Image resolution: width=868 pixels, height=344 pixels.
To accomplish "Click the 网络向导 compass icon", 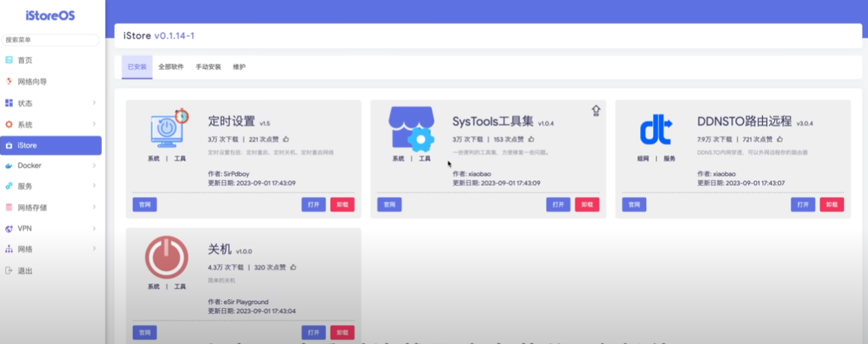I will click(x=9, y=81).
